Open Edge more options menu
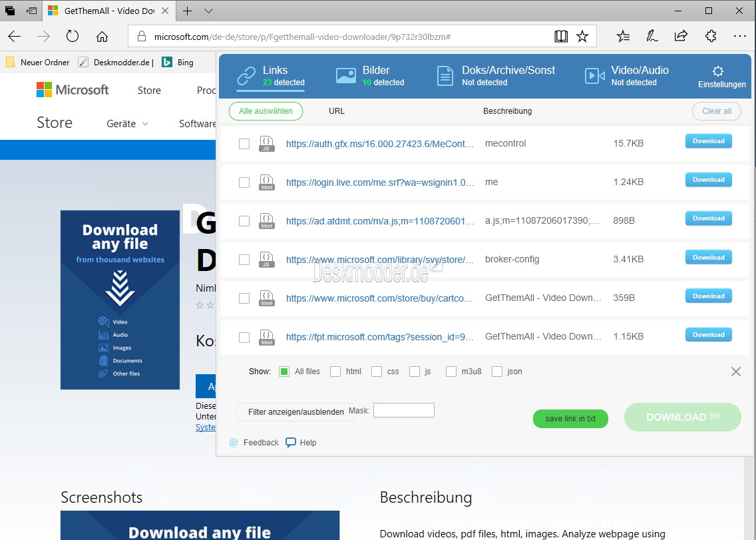The width and height of the screenshot is (756, 540). pos(739,37)
